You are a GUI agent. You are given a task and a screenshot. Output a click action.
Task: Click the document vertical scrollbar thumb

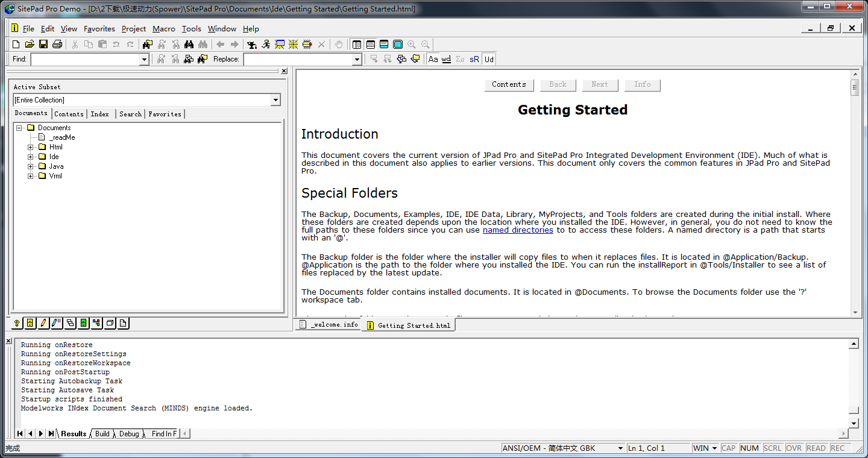(855, 88)
